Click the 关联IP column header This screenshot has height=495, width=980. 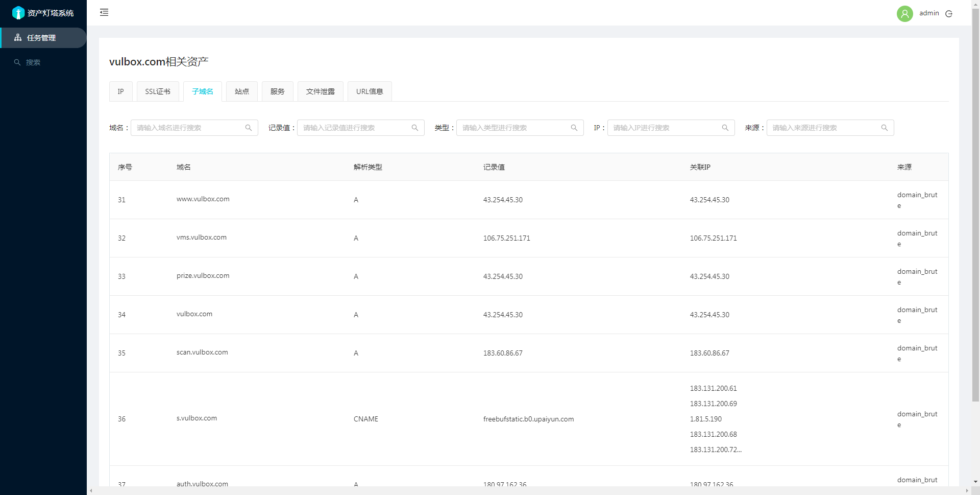click(700, 167)
